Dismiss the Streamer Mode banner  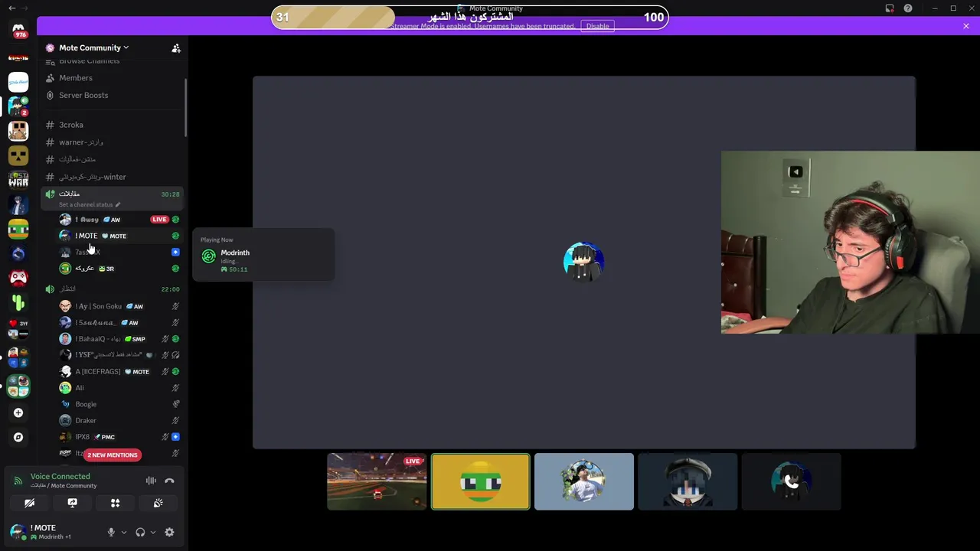[x=966, y=26]
